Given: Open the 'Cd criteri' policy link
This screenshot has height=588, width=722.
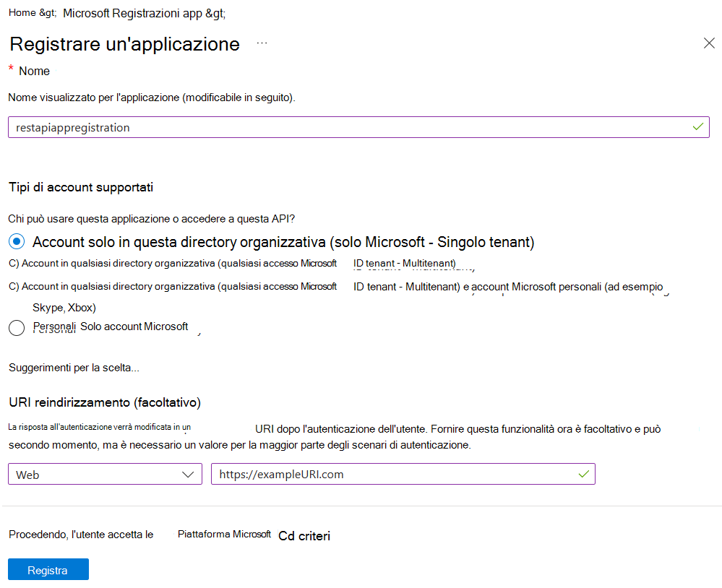Looking at the screenshot, I should click(x=304, y=536).
